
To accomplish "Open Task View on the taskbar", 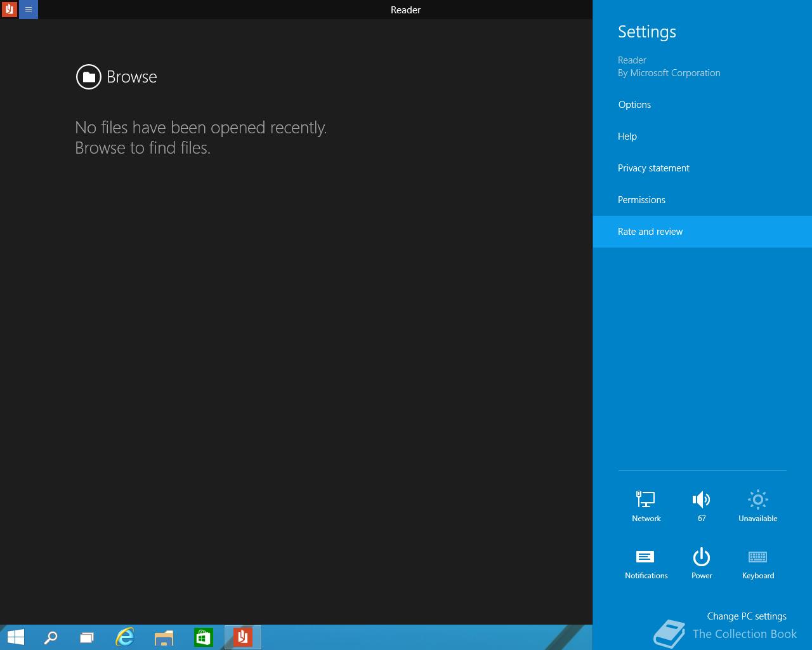I will coord(87,637).
